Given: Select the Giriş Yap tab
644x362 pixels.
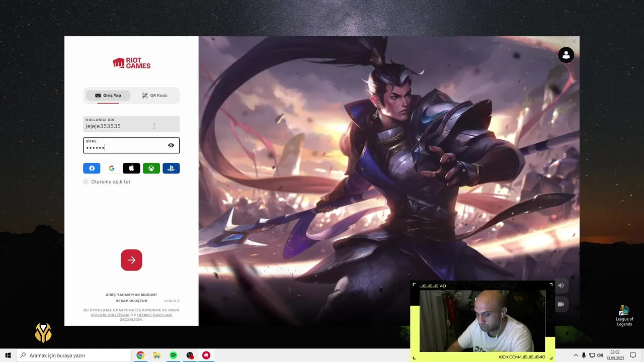Looking at the screenshot, I should point(108,96).
